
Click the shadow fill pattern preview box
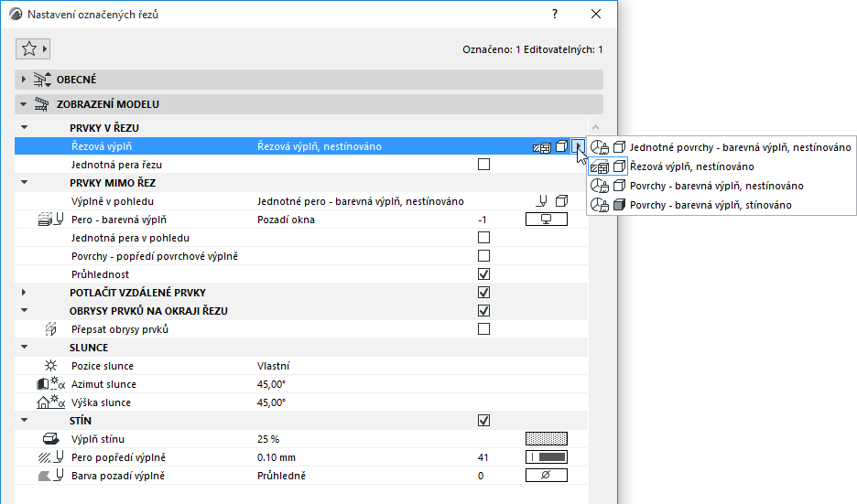click(547, 438)
